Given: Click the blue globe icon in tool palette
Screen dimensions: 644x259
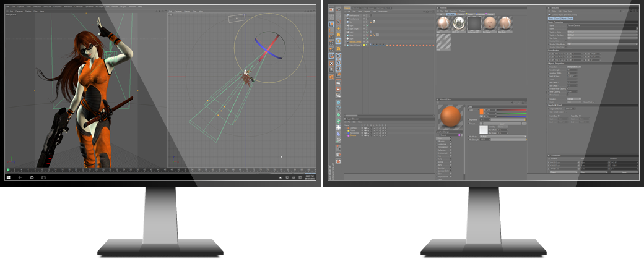Looking at the screenshot, I should tap(338, 103).
